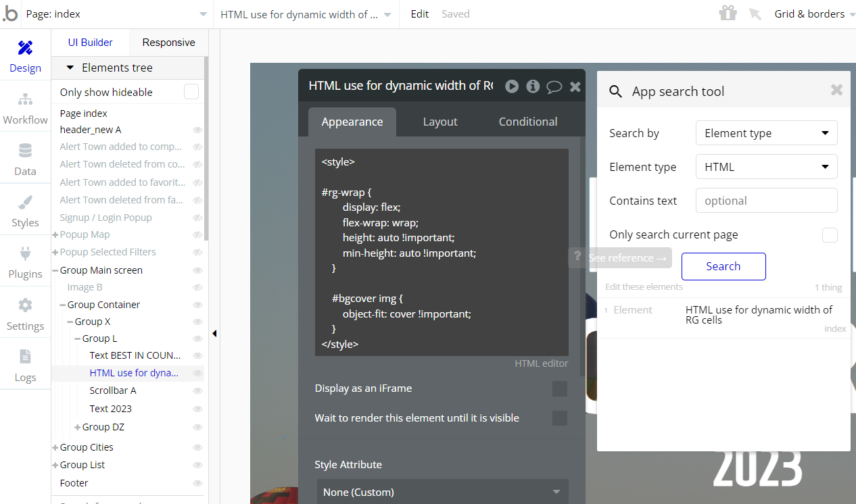Select the Conditional tab
The width and height of the screenshot is (856, 504).
point(528,122)
